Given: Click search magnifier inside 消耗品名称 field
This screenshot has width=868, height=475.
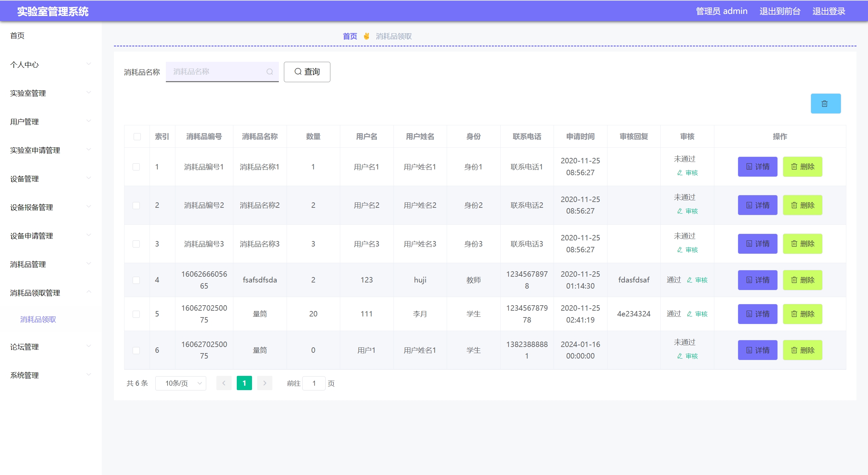Looking at the screenshot, I should point(269,72).
